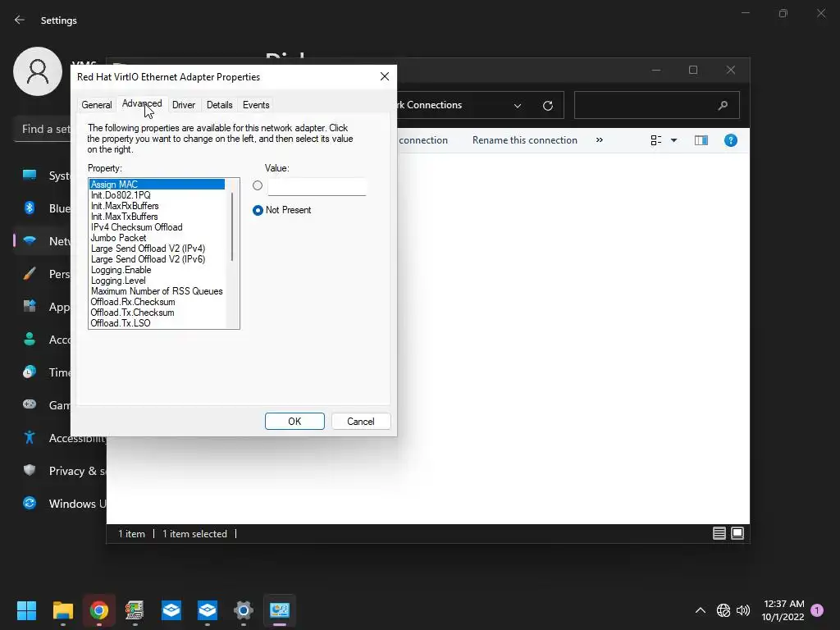Select Assign MAC property
Image resolution: width=840 pixels, height=630 pixels.
[x=157, y=185]
